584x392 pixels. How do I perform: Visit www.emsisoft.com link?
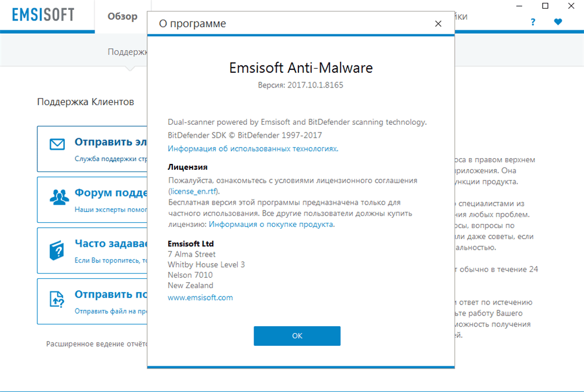tap(200, 297)
